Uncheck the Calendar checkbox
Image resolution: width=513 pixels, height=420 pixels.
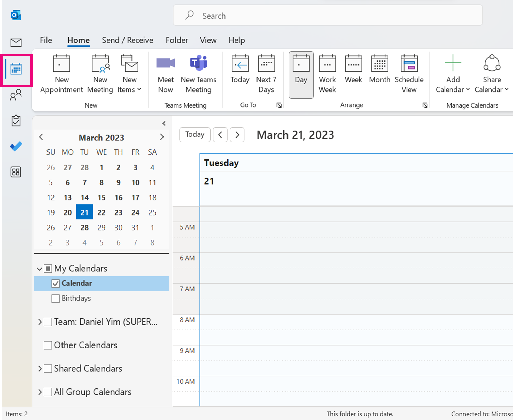click(56, 284)
